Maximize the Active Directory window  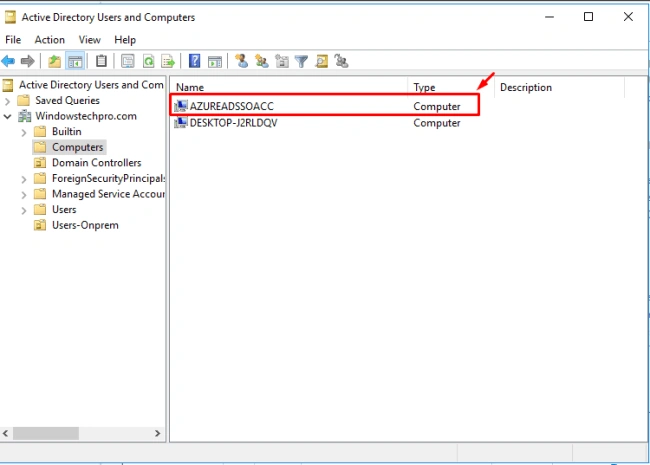588,17
